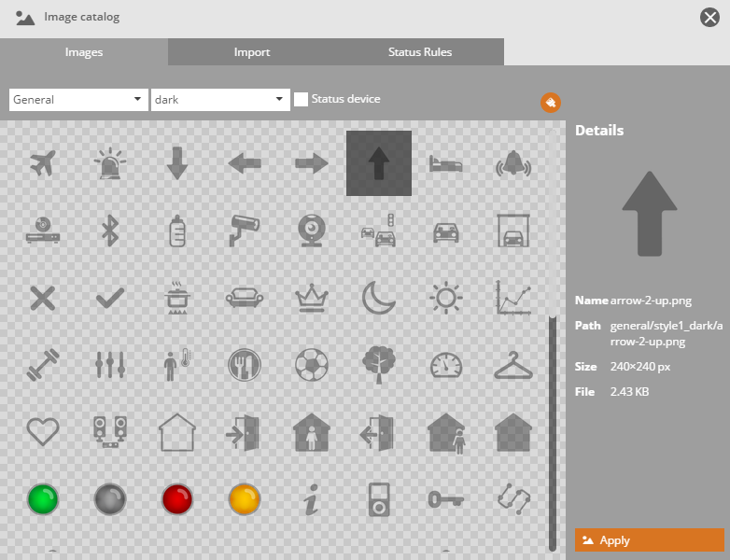Click the soccer ball image
Viewport: 730px width, 560px height.
[x=311, y=365]
